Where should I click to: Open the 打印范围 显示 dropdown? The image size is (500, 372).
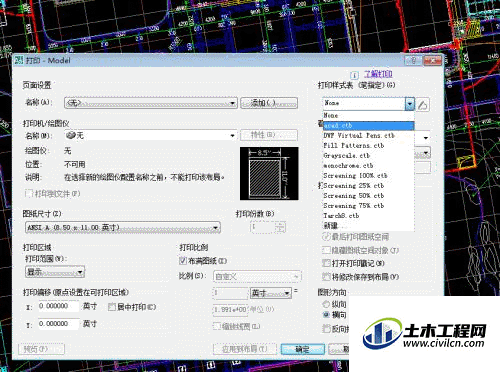[x=55, y=272]
